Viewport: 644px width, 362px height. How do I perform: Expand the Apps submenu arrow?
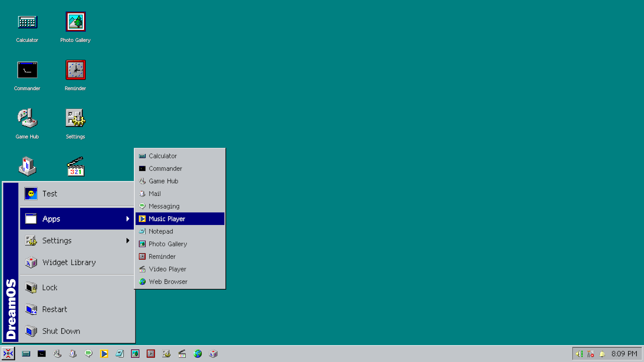tap(128, 219)
